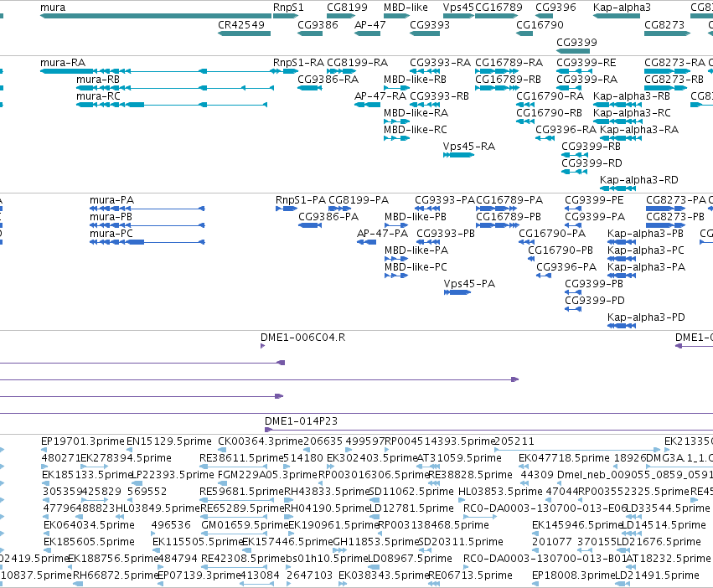Click the 'Kap-alpha3-RC' transcript label
The height and width of the screenshot is (588, 713).
coord(632,113)
